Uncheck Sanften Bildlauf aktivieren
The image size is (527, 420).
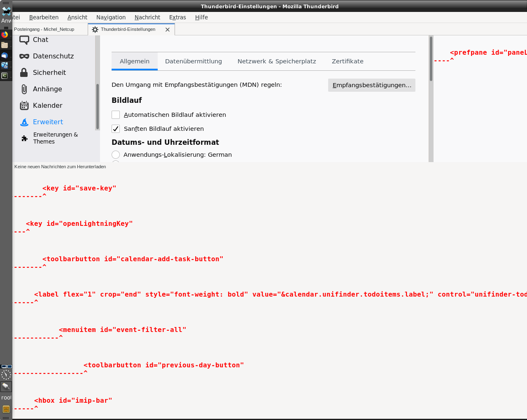click(116, 129)
